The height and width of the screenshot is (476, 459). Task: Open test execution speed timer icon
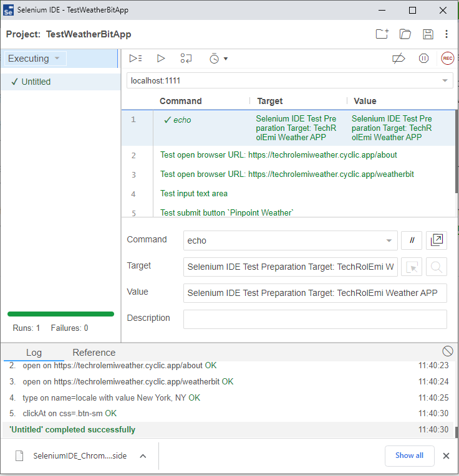pos(214,59)
